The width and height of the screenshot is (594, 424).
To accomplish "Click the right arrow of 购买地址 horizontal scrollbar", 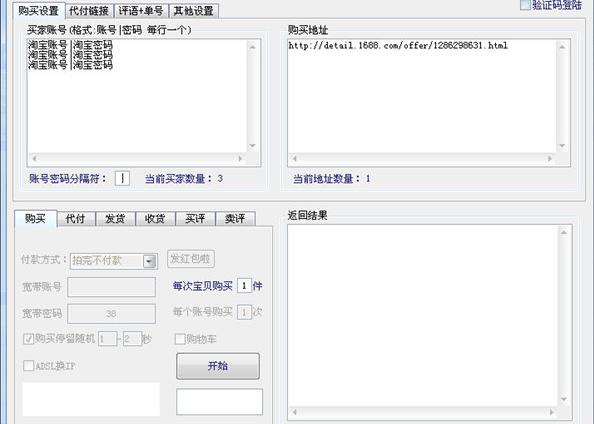I will pos(549,159).
